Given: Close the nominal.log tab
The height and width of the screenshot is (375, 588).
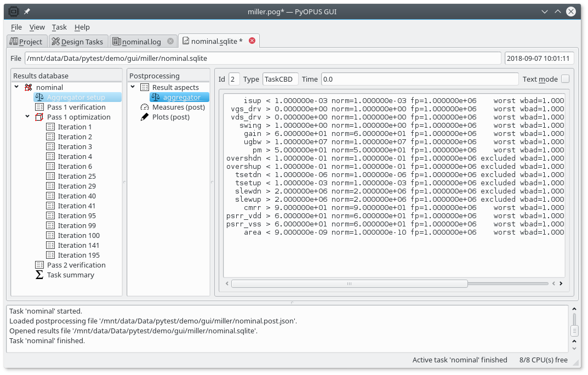Looking at the screenshot, I should coord(170,41).
